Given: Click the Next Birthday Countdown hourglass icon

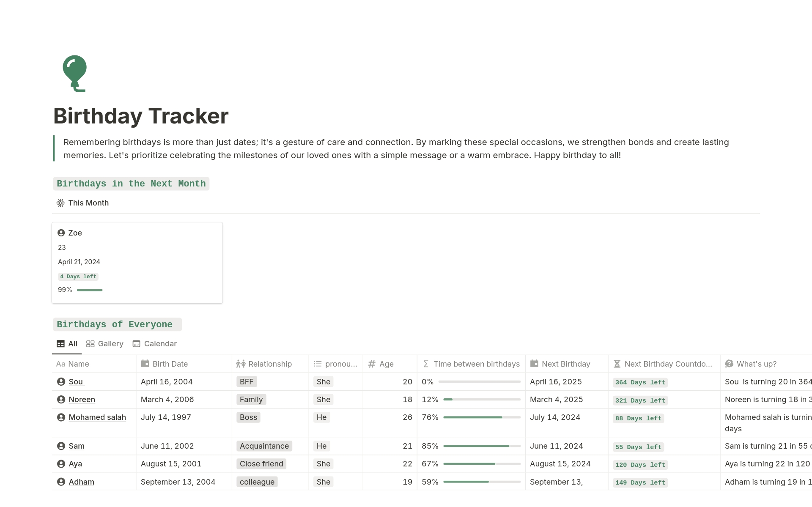Looking at the screenshot, I should (x=617, y=364).
